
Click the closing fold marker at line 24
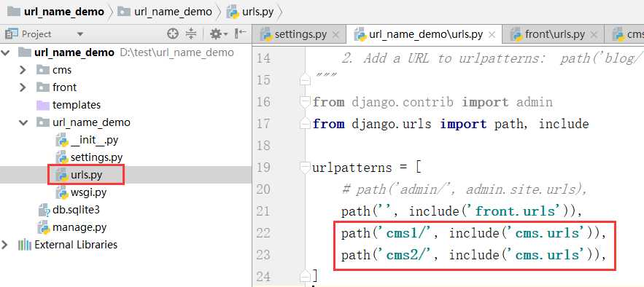click(305, 275)
